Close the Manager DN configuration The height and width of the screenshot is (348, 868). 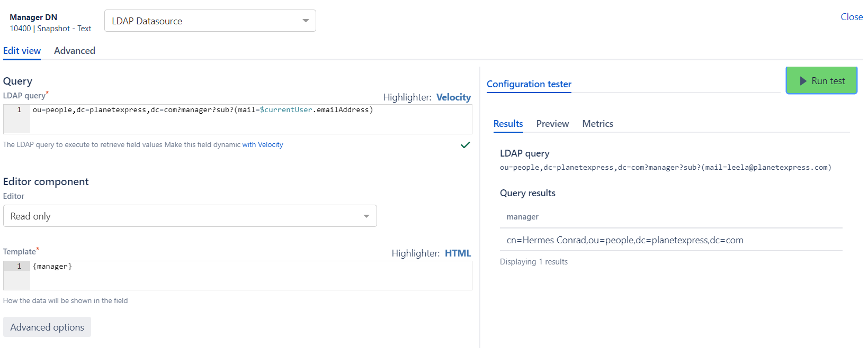851,17
